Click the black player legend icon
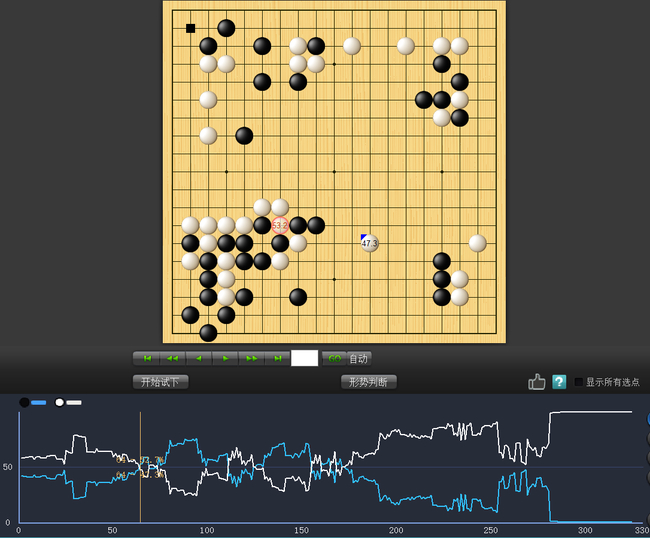The width and height of the screenshot is (650, 538). (24, 402)
